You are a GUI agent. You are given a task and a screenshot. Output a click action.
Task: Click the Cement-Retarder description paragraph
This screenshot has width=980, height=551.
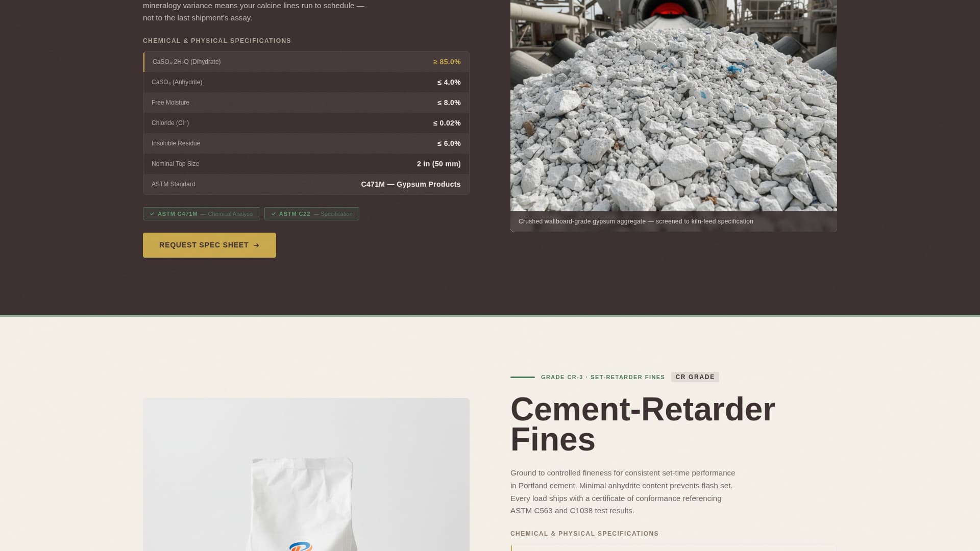point(623,492)
